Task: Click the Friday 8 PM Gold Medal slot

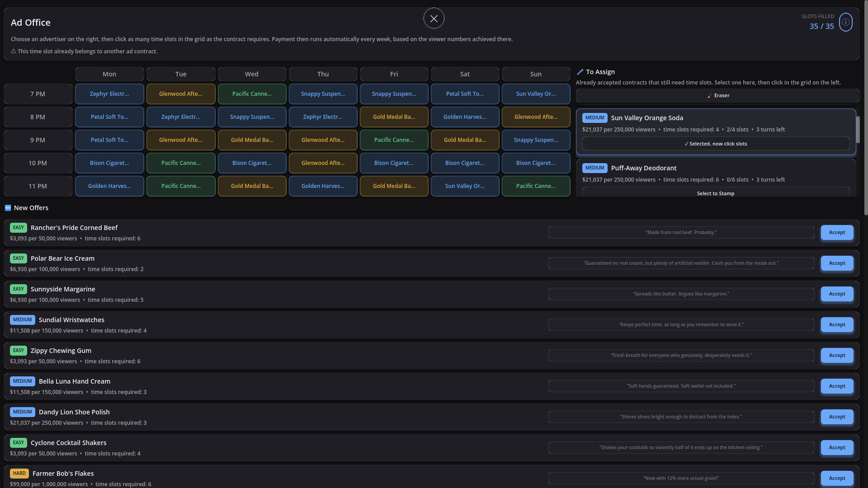Action: (x=394, y=117)
